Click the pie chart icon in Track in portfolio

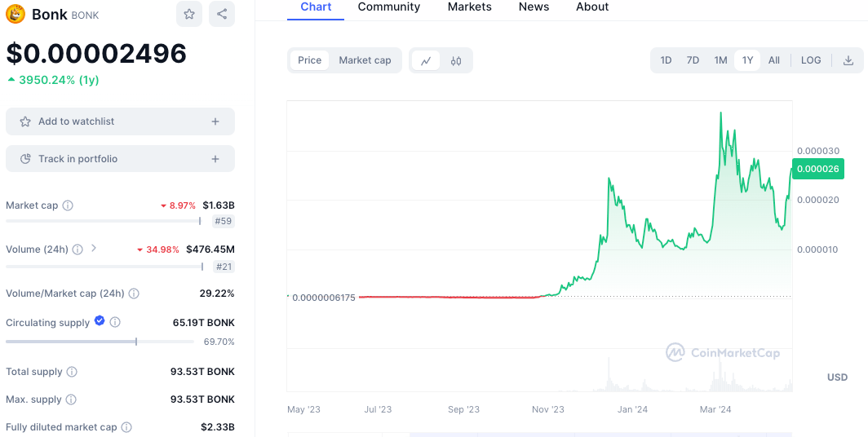click(25, 159)
